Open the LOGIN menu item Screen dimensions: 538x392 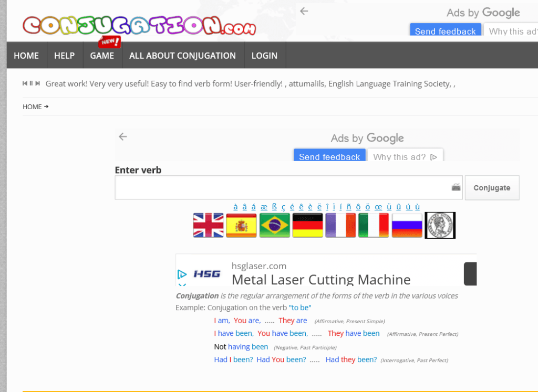(x=265, y=56)
